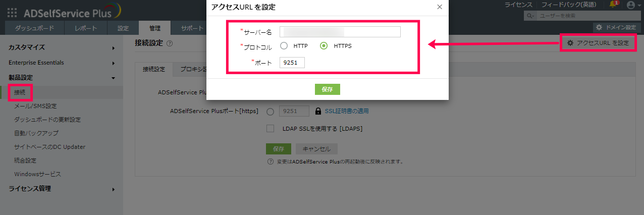Open the ダッシュボード tab

(35, 28)
